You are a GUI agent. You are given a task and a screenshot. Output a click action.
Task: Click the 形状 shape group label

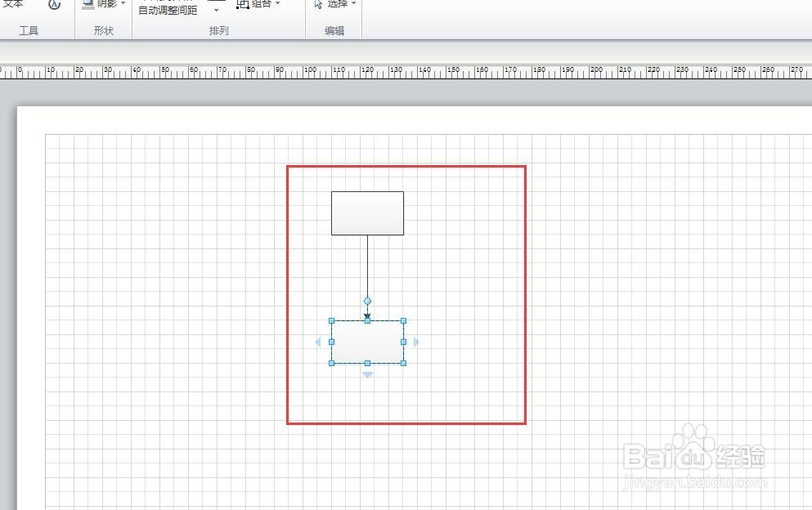tap(104, 30)
